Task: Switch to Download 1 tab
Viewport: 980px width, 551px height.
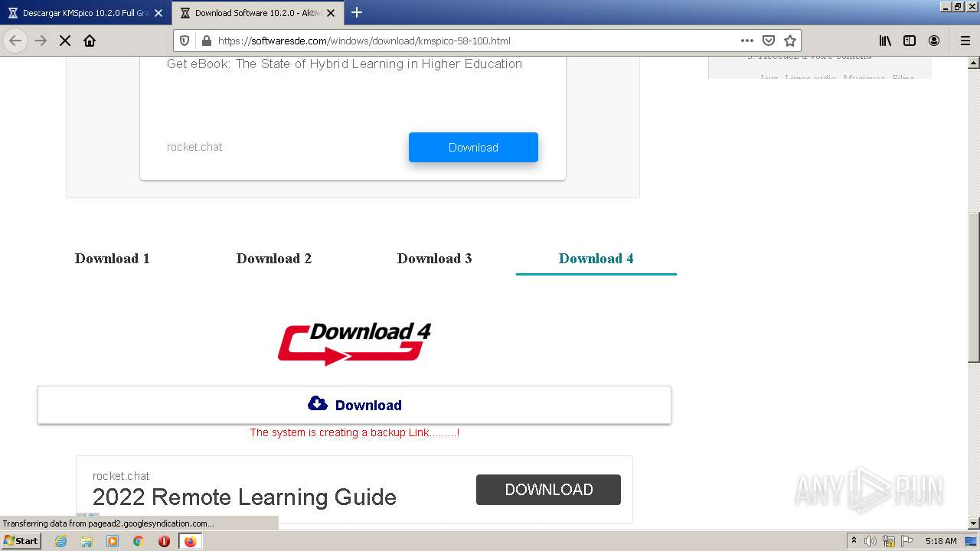Action: (113, 259)
